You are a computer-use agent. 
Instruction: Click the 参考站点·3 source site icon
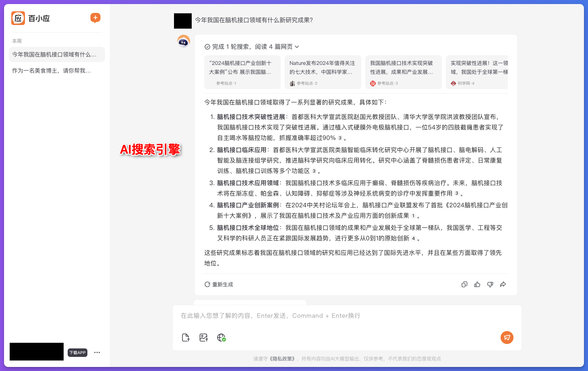(x=373, y=83)
